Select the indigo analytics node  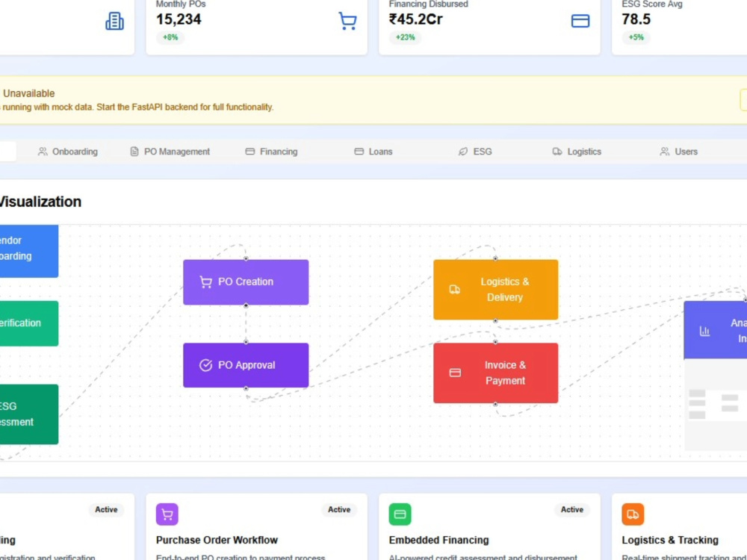point(715,330)
